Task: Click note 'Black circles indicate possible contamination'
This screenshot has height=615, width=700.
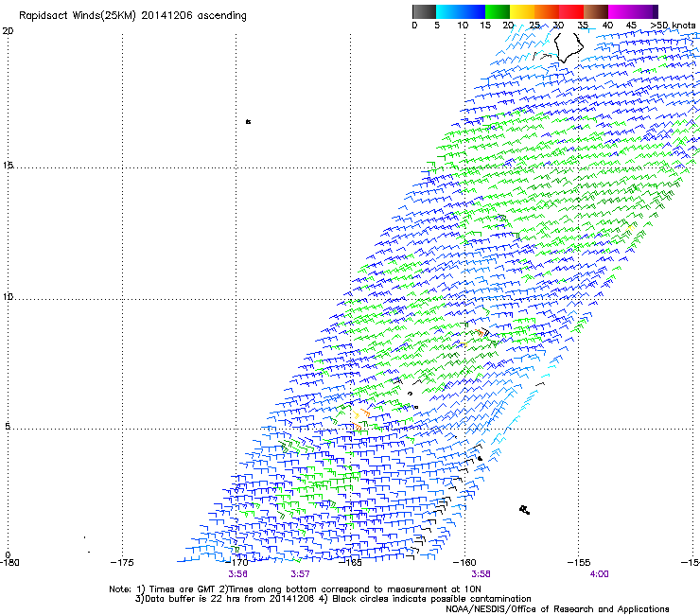Action: coord(431,599)
